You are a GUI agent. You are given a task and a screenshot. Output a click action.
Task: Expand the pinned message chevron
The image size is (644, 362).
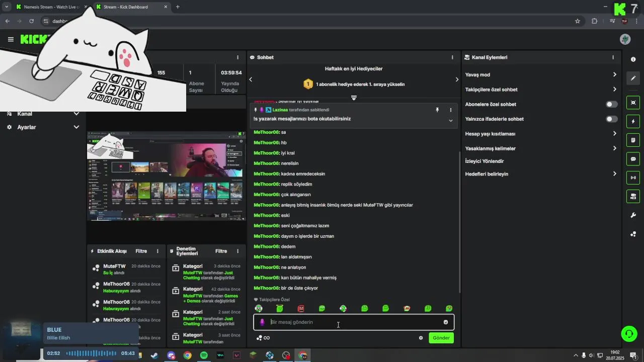point(450,121)
